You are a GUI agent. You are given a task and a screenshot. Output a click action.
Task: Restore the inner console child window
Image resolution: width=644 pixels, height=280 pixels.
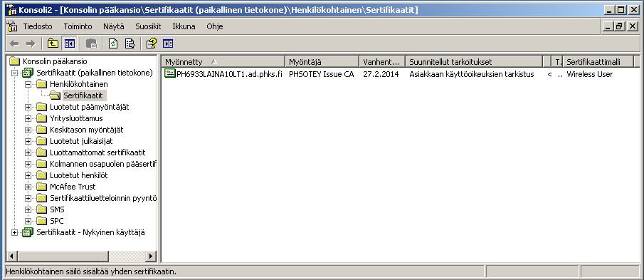619,27
